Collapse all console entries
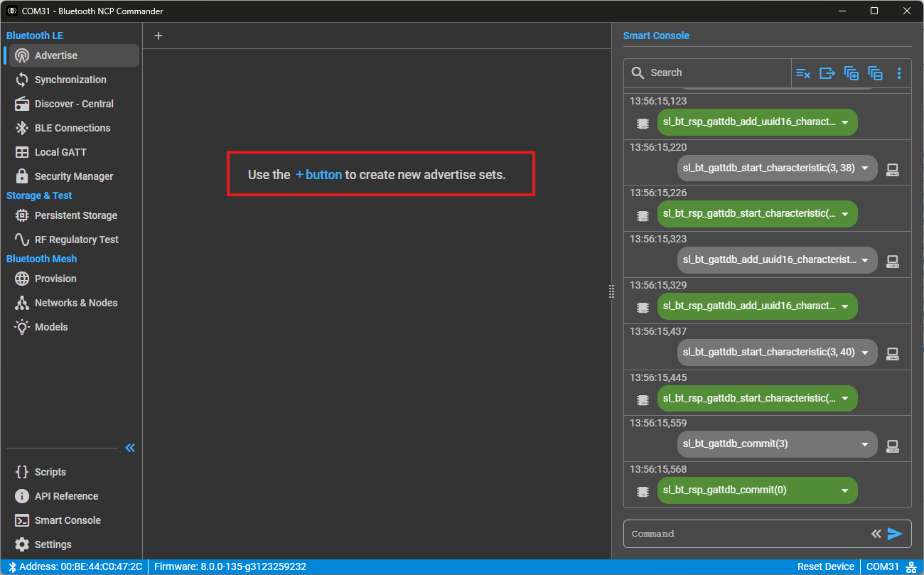Image resolution: width=924 pixels, height=575 pixels. 876,72
